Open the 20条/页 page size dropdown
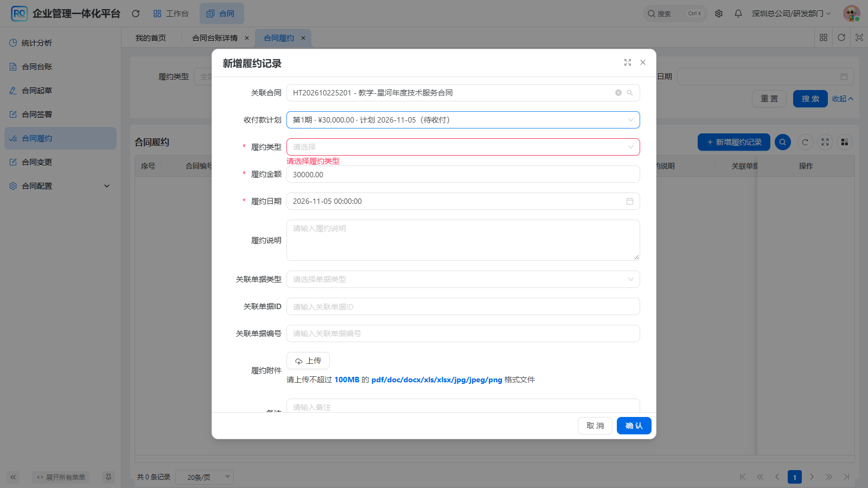The height and width of the screenshot is (488, 868). (x=206, y=477)
